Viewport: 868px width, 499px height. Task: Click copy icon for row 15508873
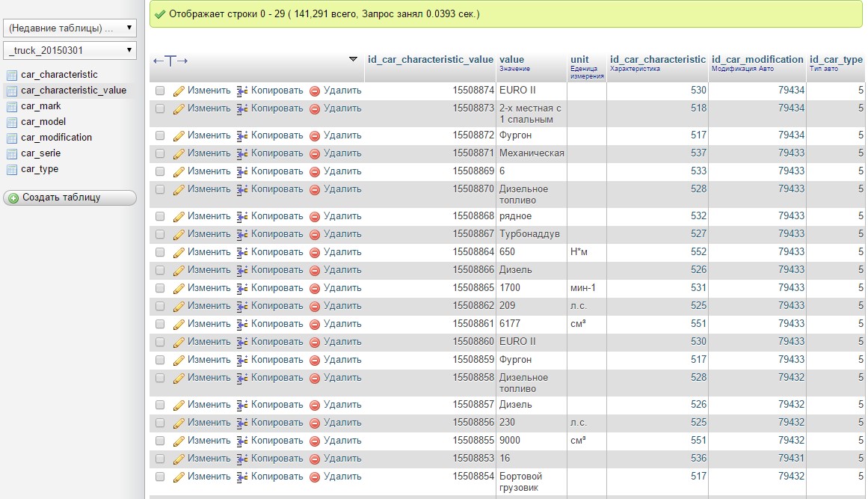(242, 109)
